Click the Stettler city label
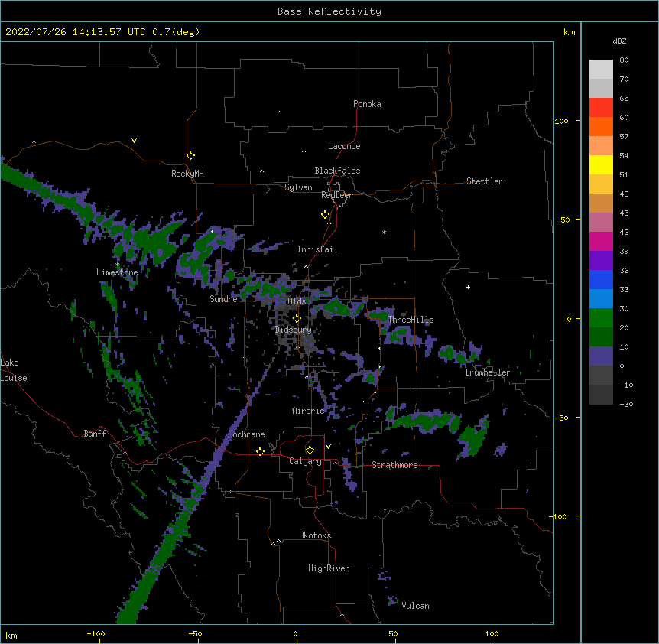This screenshot has height=644, width=659. click(x=484, y=181)
